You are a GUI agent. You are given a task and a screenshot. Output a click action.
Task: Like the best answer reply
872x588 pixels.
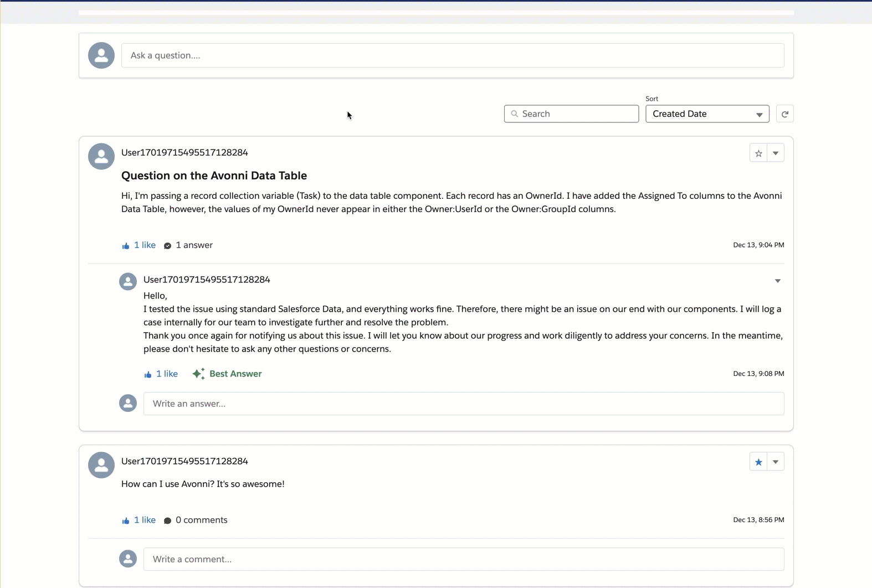coord(161,374)
